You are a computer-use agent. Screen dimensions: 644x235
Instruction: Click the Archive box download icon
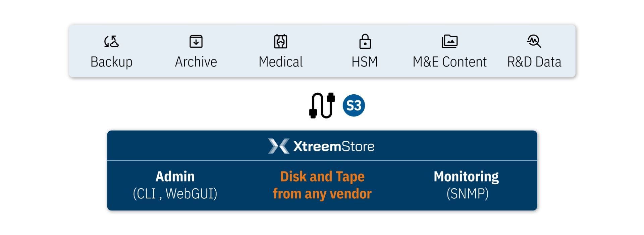(196, 42)
